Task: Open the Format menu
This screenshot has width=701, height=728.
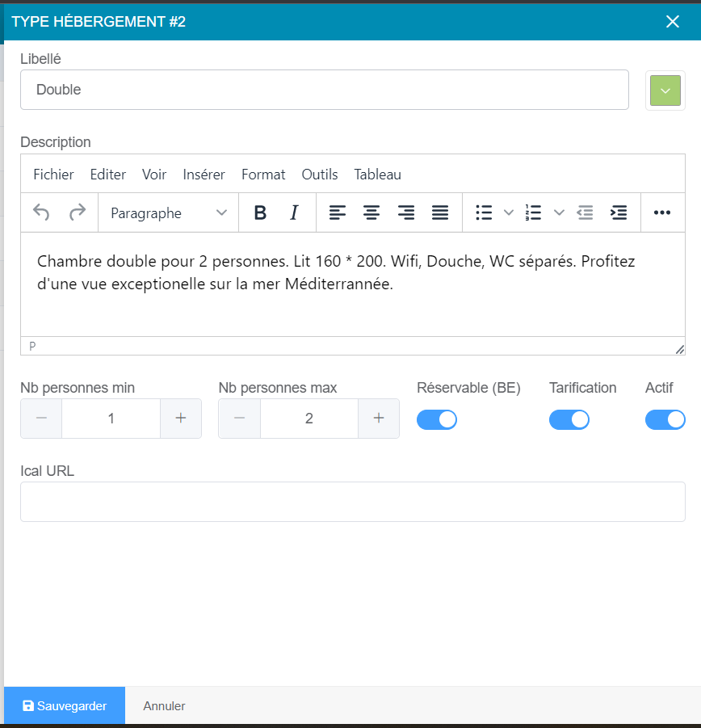Action: (x=263, y=175)
